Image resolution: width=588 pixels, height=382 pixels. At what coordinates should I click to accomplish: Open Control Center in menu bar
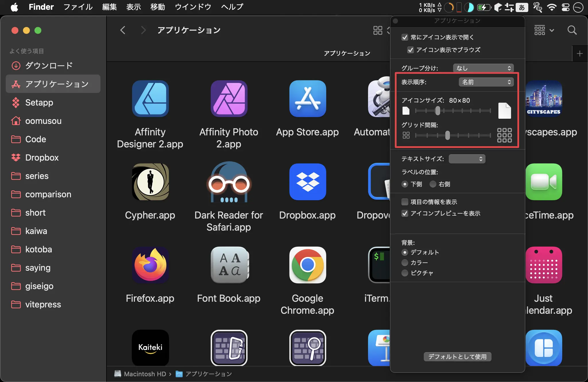tap(565, 7)
